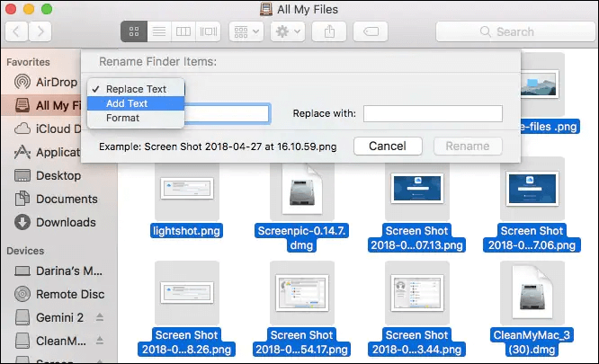Click the Share toolbar icon
Viewport: 599px width, 364px height.
(329, 31)
